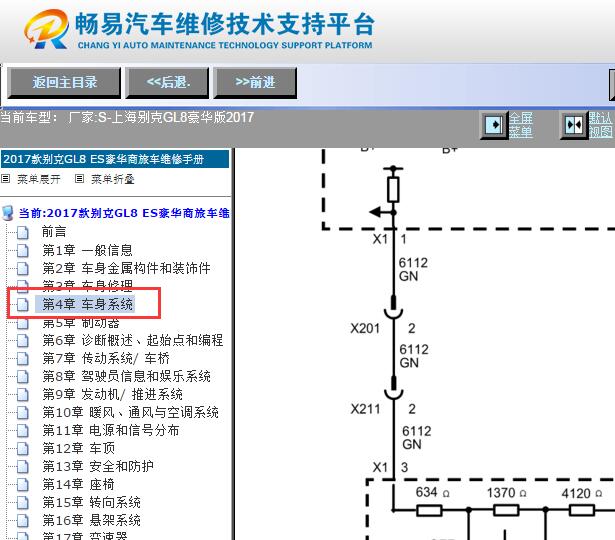Open 第16章 悬架系统

click(x=91, y=520)
